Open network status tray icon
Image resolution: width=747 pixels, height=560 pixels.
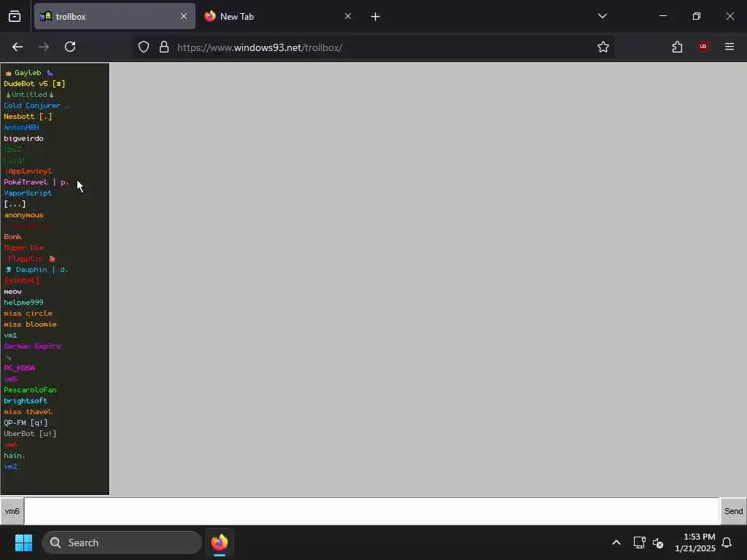(639, 542)
